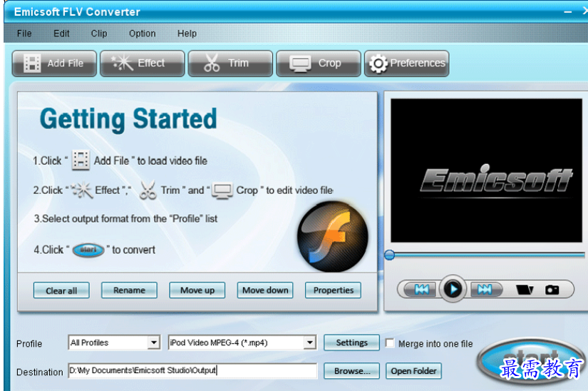The height and width of the screenshot is (391, 588).
Task: Click the Open Folder button
Action: coord(413,371)
